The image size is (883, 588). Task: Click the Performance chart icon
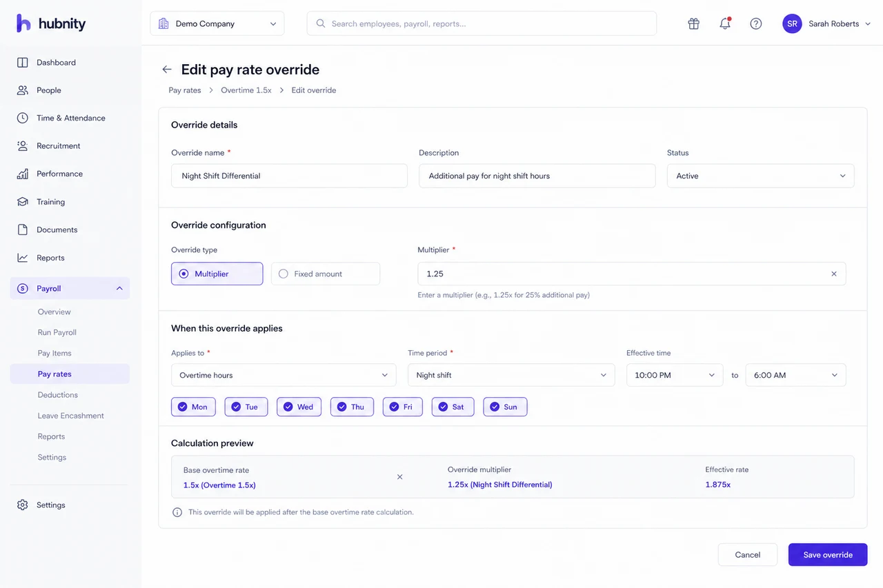pyautogui.click(x=23, y=174)
